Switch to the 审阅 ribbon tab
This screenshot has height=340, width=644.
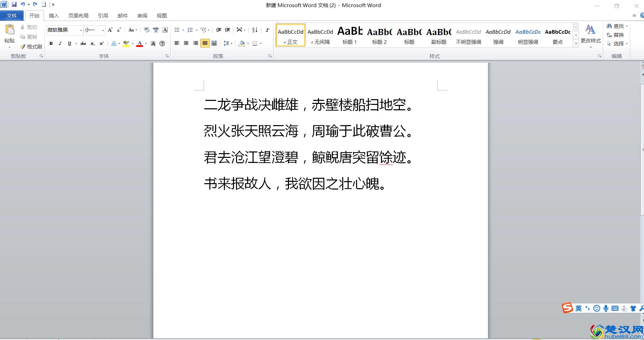click(142, 16)
